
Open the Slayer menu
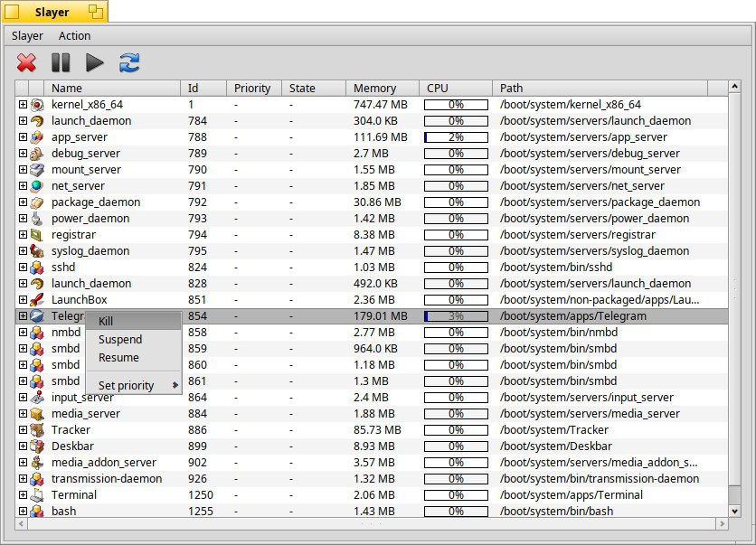point(27,35)
